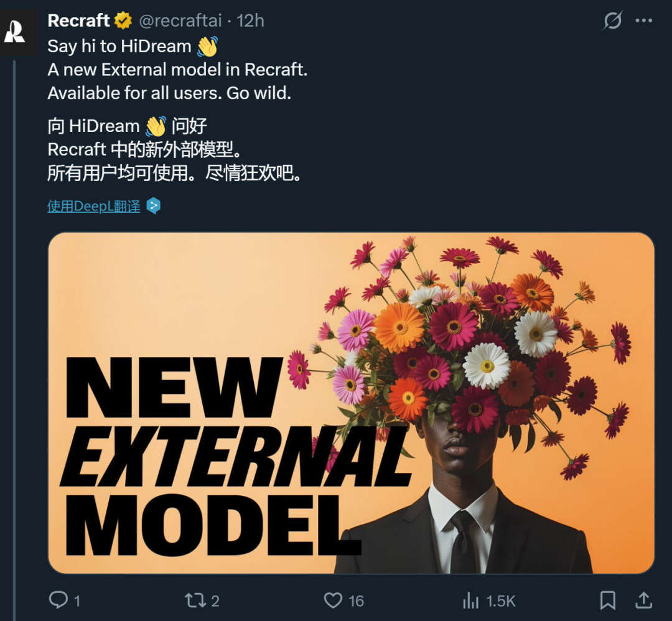Open the three-dot more options menu
Screen dimensions: 672x621
tap(643, 21)
